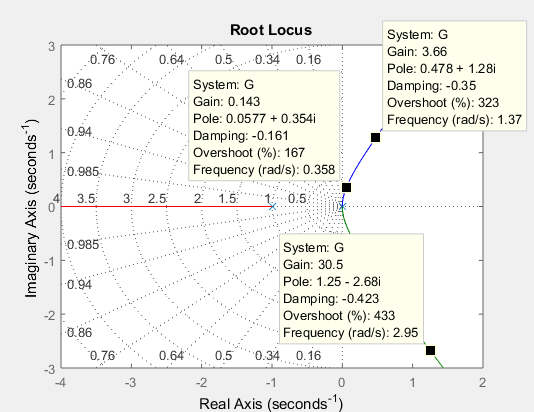Select the datatip showing Gain: 3.66

[455, 76]
